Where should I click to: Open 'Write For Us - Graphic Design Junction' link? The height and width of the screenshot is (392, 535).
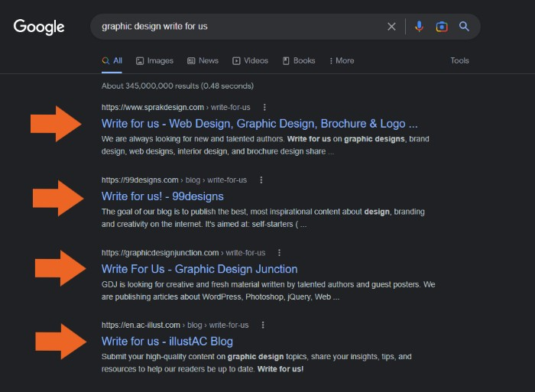[x=199, y=269]
